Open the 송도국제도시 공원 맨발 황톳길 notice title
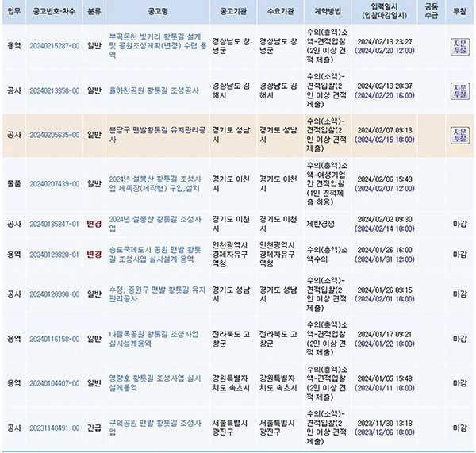 point(155,255)
